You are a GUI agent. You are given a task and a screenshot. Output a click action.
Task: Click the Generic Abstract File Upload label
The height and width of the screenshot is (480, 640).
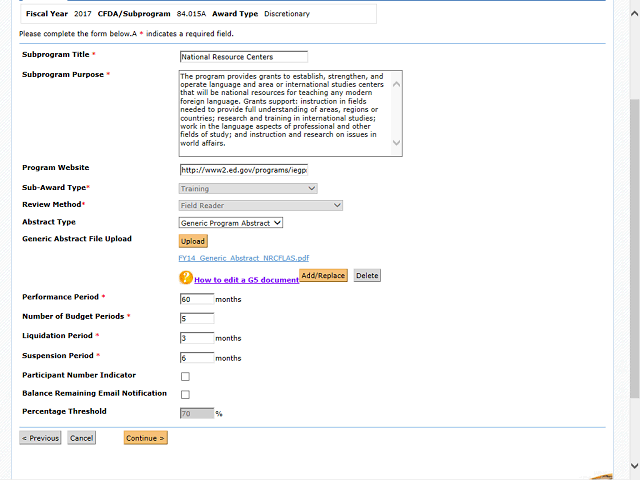click(x=77, y=239)
